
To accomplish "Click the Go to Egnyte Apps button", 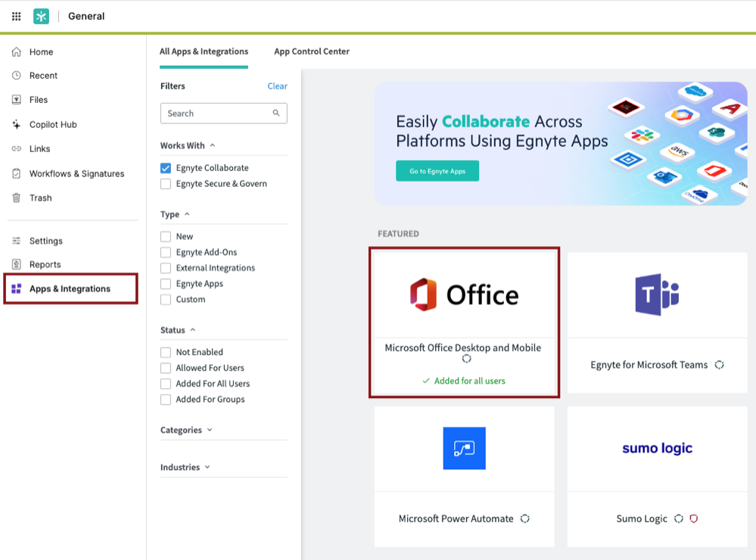I will (437, 171).
